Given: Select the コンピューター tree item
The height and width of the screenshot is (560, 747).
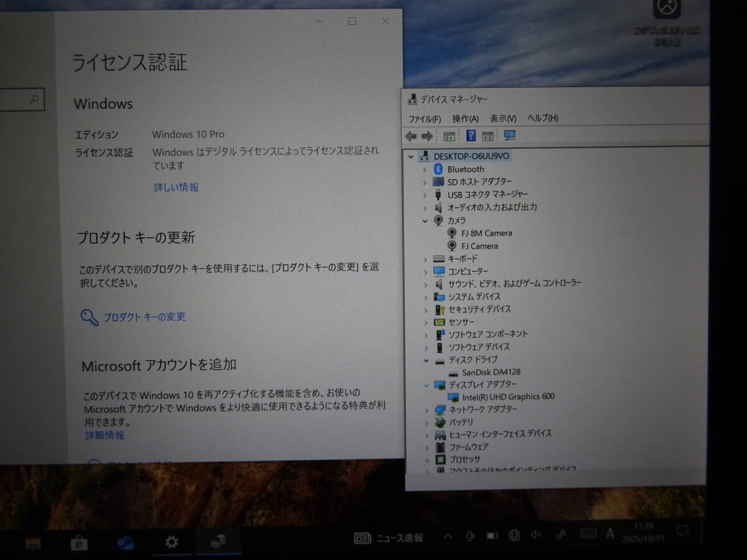Looking at the screenshot, I should [468, 271].
